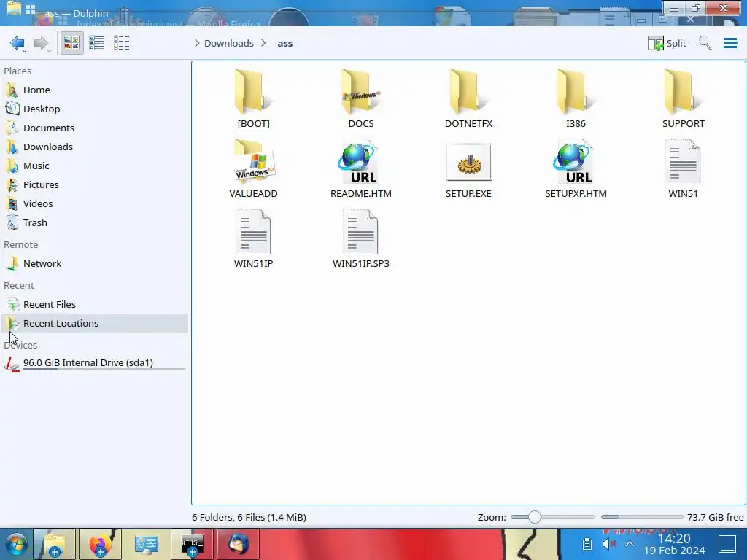Open Downloads in Places panel
This screenshot has width=747, height=560.
[x=95, y=147]
